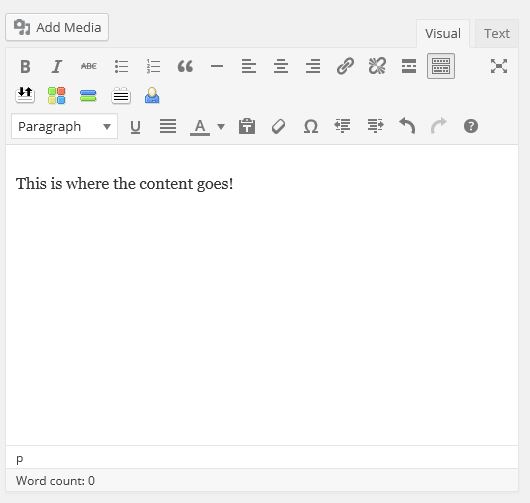Select the Visual editor tab
Screen dimensions: 530x503
[443, 33]
